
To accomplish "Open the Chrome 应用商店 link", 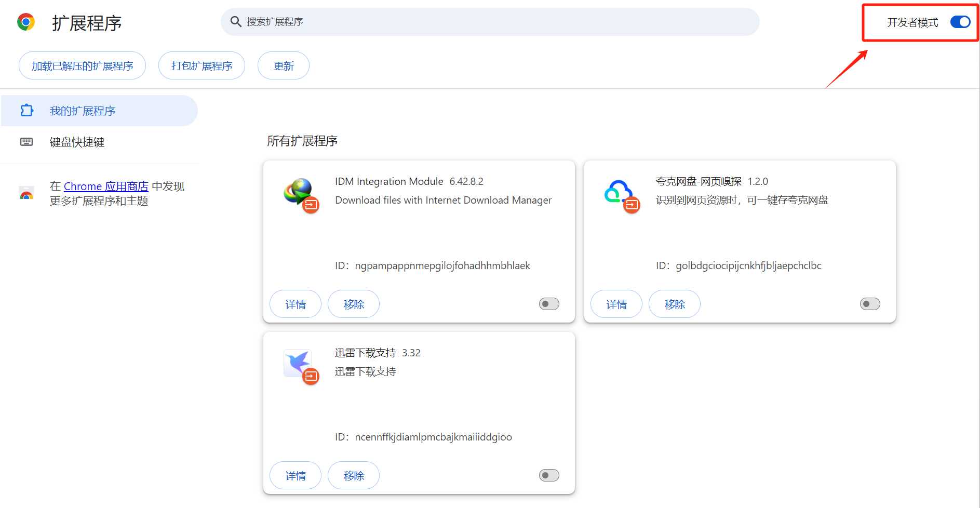I will (106, 186).
